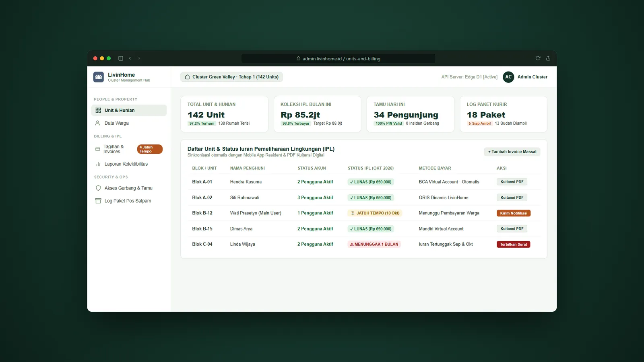Reload the page with refresh icon
This screenshot has width=644, height=362.
click(538, 58)
